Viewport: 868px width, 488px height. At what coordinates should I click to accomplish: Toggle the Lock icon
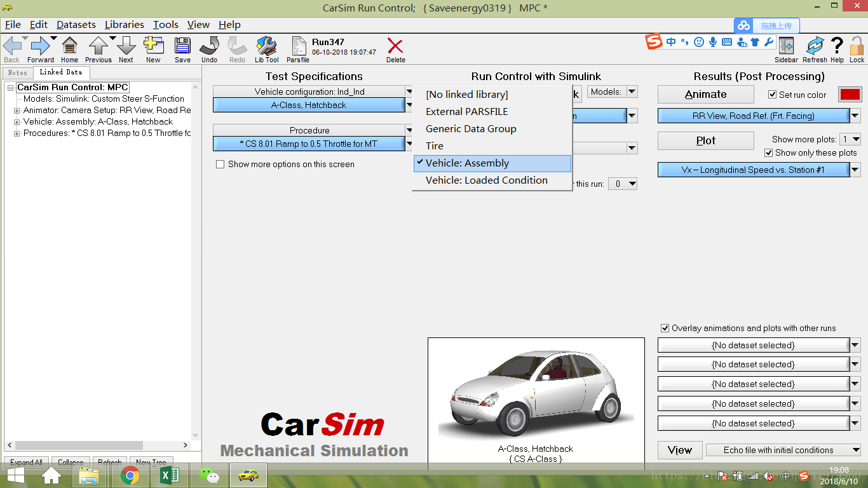pyautogui.click(x=857, y=46)
